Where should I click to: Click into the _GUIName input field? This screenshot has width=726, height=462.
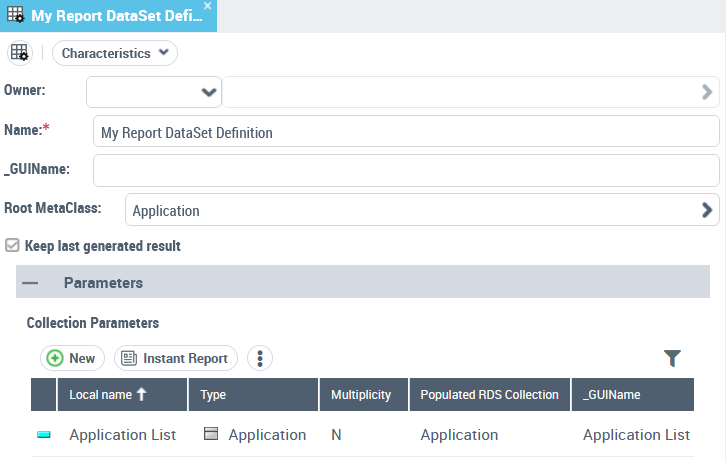405,170
